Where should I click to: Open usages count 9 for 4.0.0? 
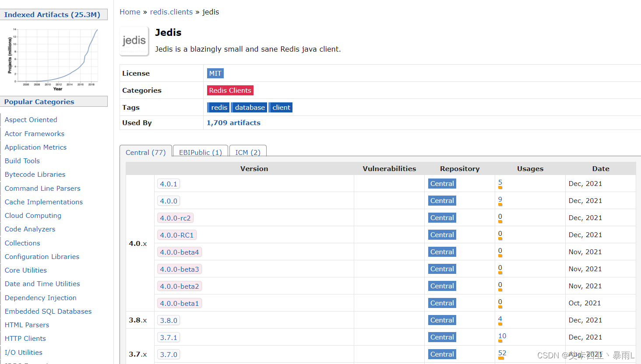(x=500, y=199)
